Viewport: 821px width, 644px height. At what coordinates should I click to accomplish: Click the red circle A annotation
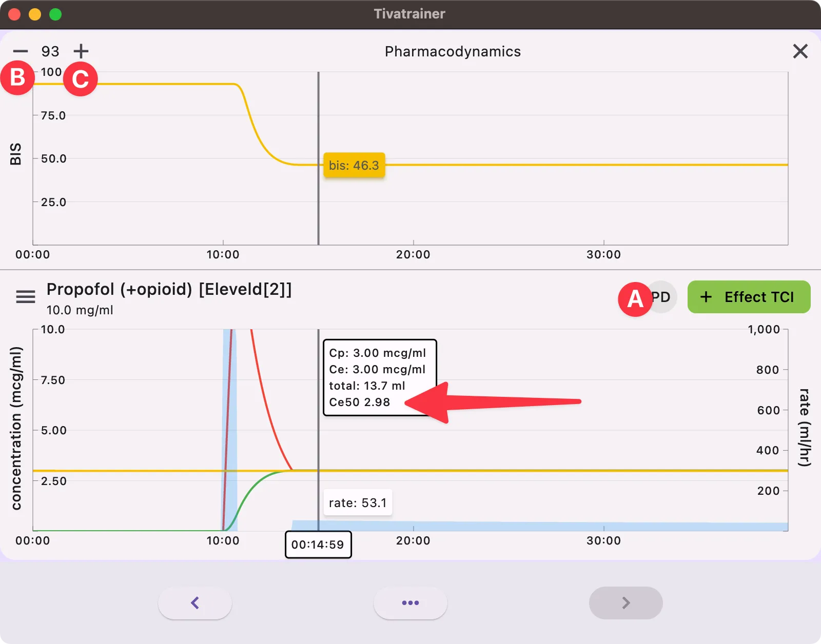pyautogui.click(x=635, y=299)
